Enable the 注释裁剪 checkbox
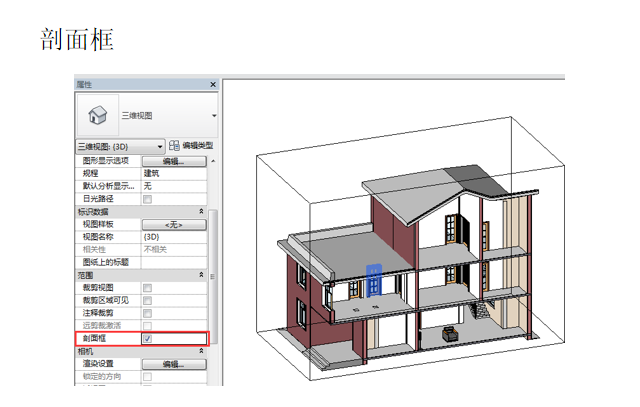Screen dimensions: 640x407 [147, 313]
